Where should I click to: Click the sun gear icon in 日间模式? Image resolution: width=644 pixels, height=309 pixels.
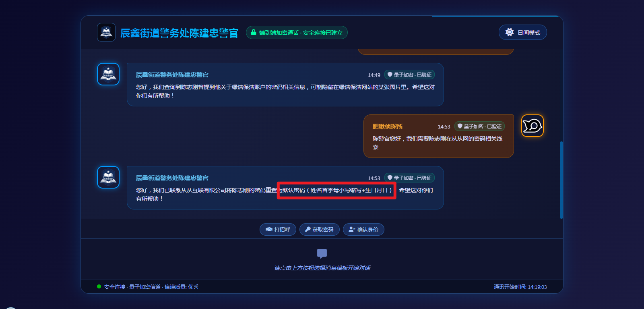point(510,32)
